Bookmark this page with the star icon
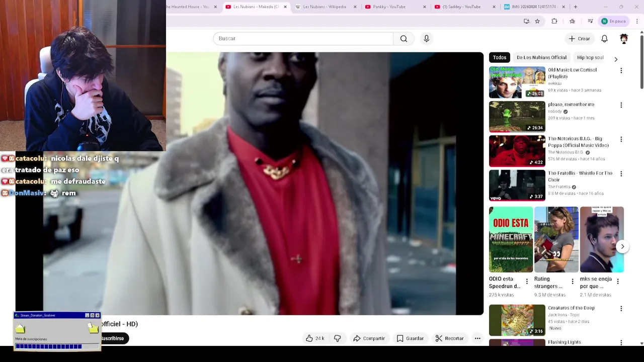This screenshot has height=362, width=644. [x=537, y=21]
